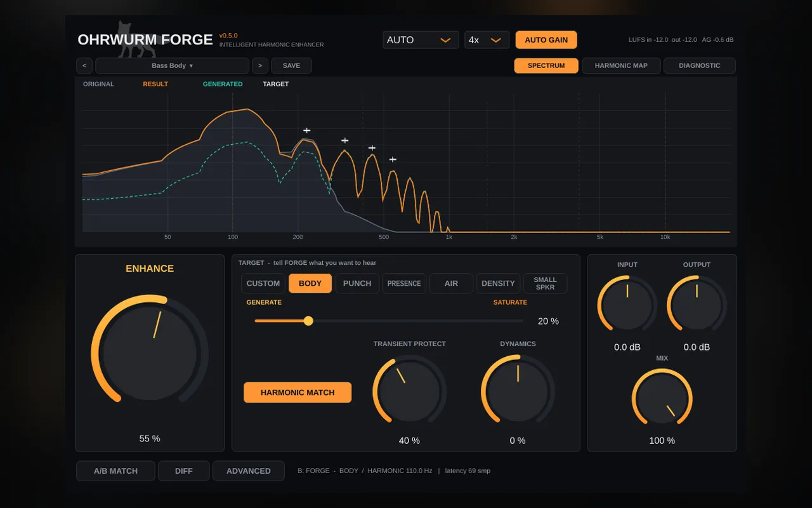The height and width of the screenshot is (508, 812).
Task: Go to the previous preset with the < arrow
Action: [x=84, y=66]
